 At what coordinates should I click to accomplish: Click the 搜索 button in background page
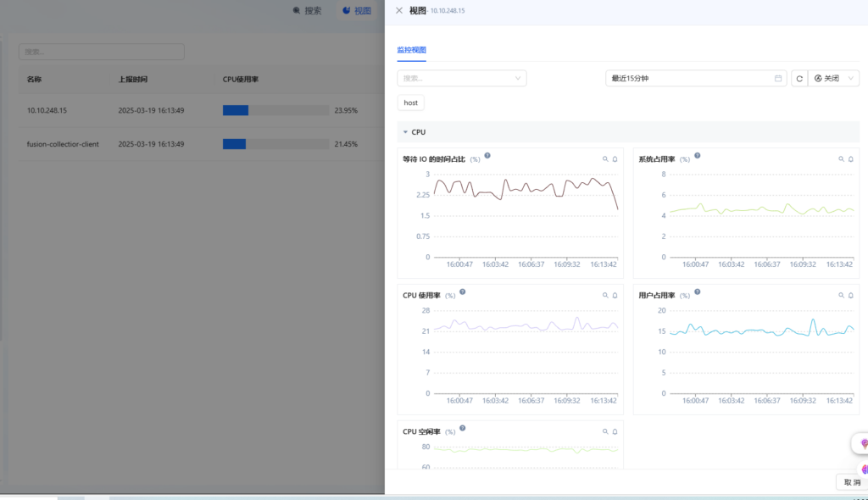point(307,10)
